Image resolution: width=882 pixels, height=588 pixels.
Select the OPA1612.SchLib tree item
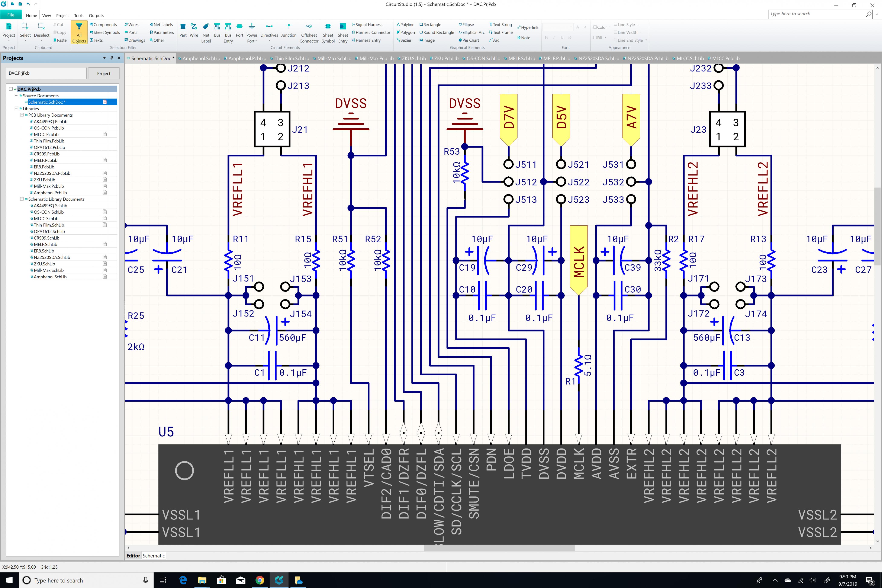(49, 231)
